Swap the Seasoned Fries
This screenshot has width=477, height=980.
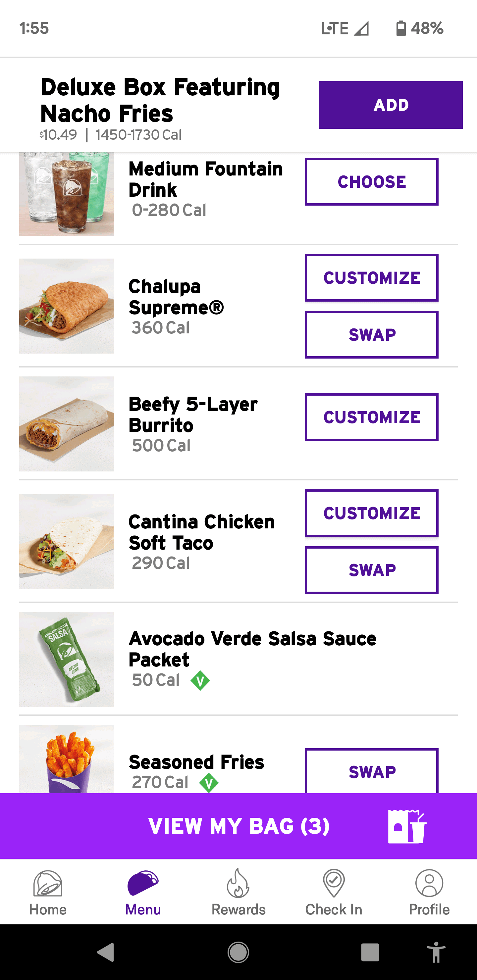[x=371, y=771]
